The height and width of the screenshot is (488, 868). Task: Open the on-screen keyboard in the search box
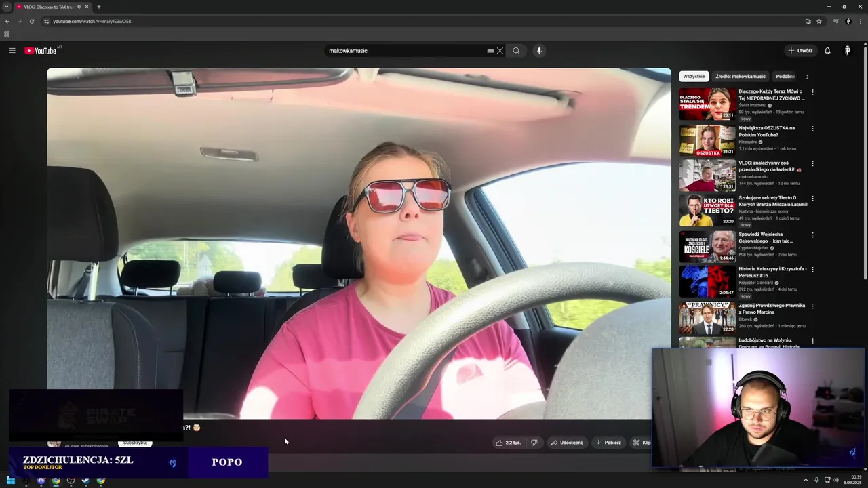[x=490, y=51]
